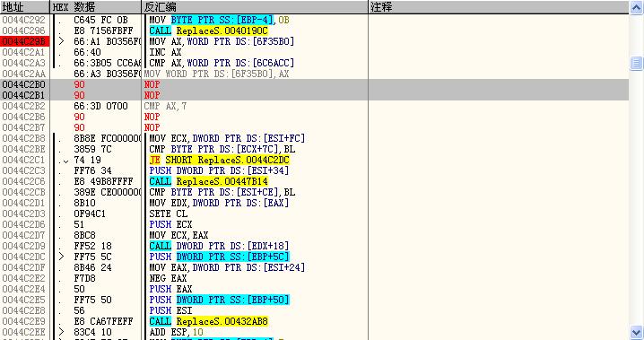Select address 0044C2D1
Image resolution: width=644 pixels, height=340 pixels.
click(x=24, y=203)
